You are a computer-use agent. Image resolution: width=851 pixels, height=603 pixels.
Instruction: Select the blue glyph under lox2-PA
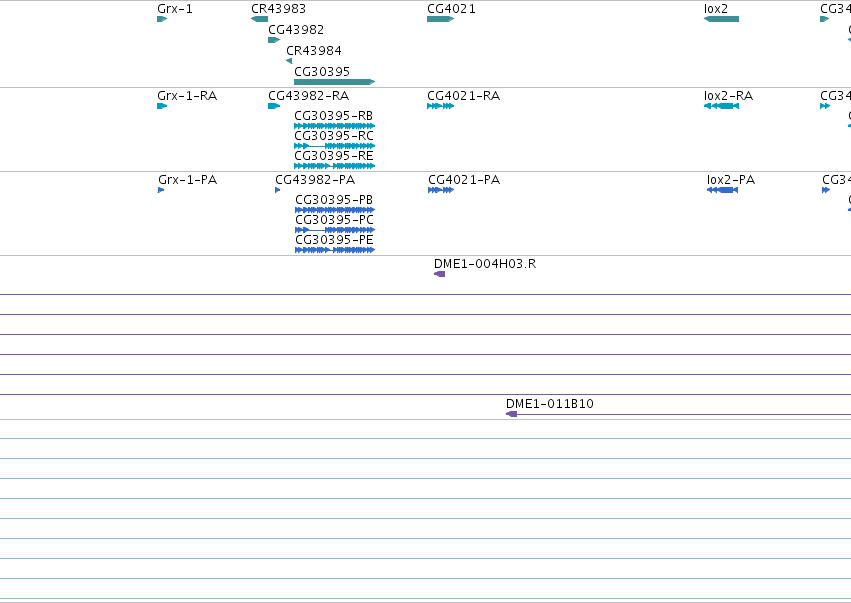(x=722, y=190)
